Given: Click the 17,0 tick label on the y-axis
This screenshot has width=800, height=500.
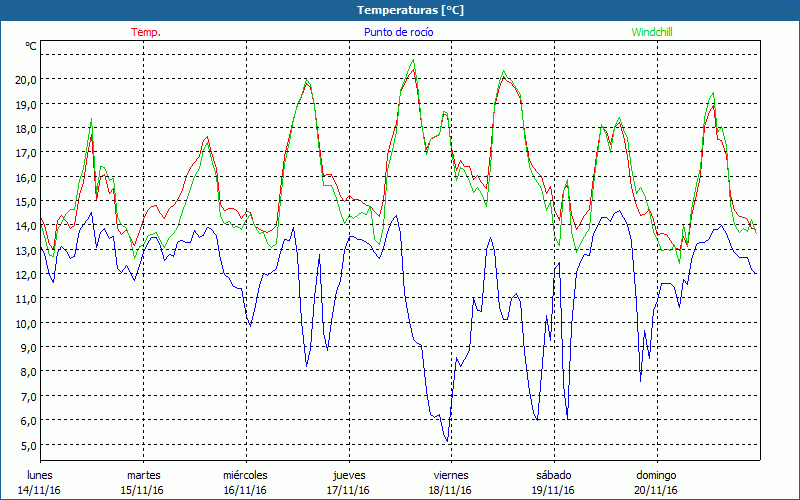Looking at the screenshot, I should point(26,152).
